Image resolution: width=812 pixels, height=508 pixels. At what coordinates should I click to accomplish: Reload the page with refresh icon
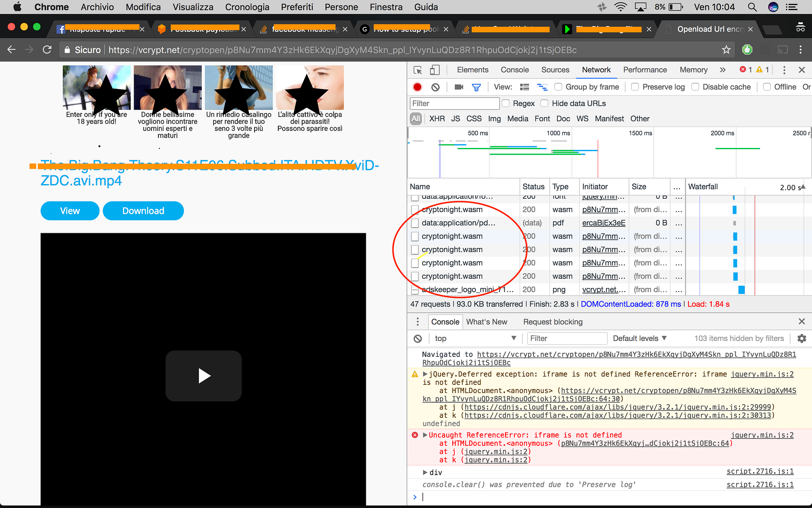(47, 50)
